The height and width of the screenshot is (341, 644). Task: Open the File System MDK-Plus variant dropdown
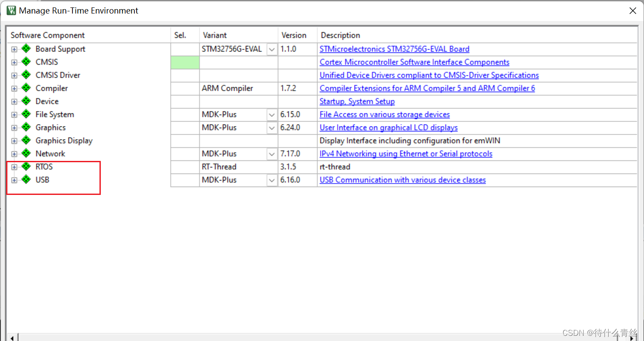pyautogui.click(x=272, y=115)
